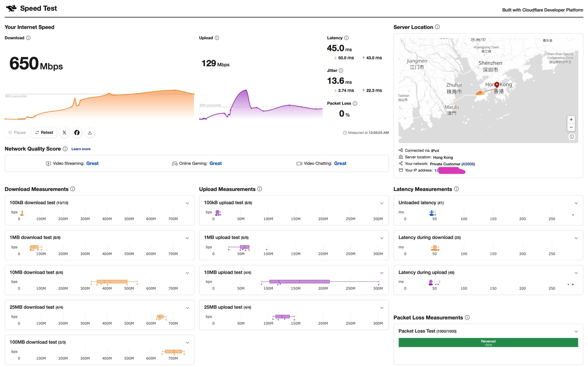Open the AS906 network link

click(x=468, y=164)
